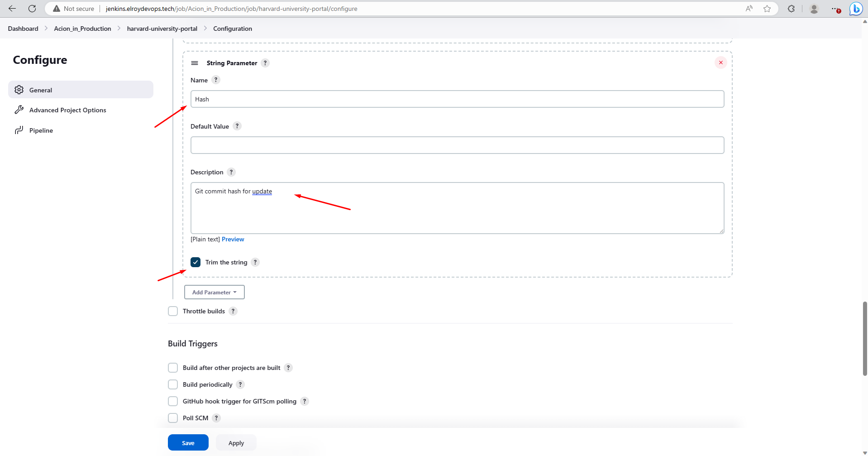Click the Pipeline icon in sidebar
The width and height of the screenshot is (868, 456).
click(x=19, y=130)
